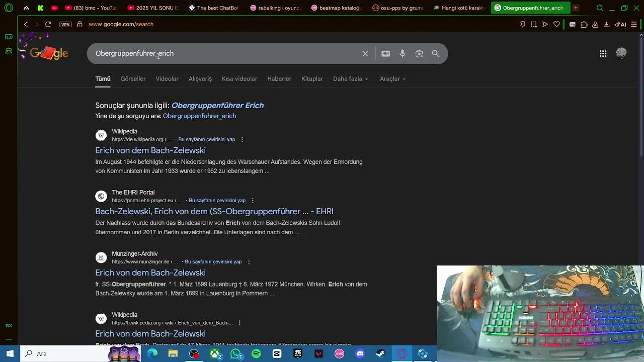The image size is (644, 362).
Task: Open Epic Games Launcher from the taskbar
Action: [x=298, y=354]
